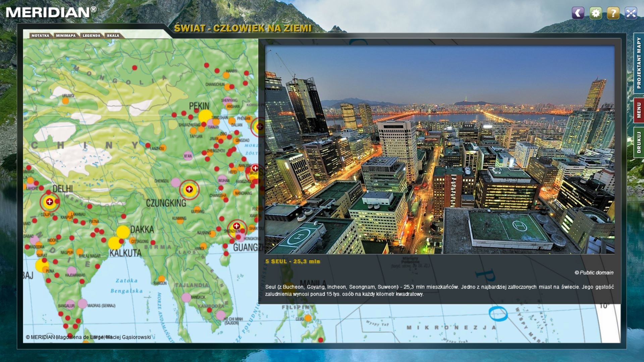The height and width of the screenshot is (362, 644).
Task: Open help with the yellow question mark icon
Action: tap(613, 13)
